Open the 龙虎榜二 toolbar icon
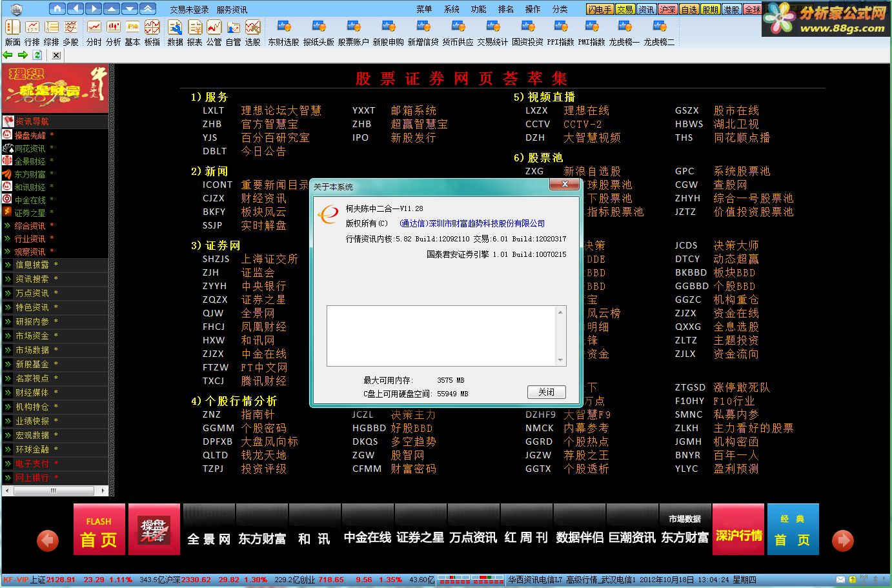This screenshot has height=588, width=892. 660,33
